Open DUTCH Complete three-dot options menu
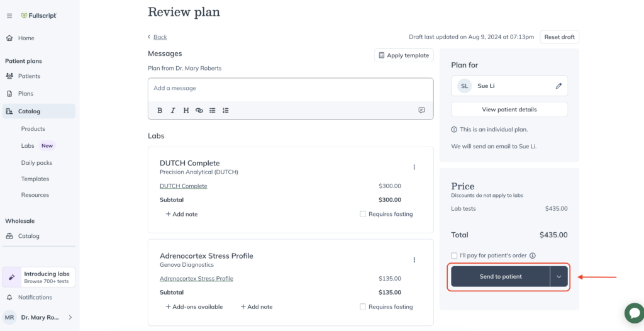644x331 pixels. point(414,167)
